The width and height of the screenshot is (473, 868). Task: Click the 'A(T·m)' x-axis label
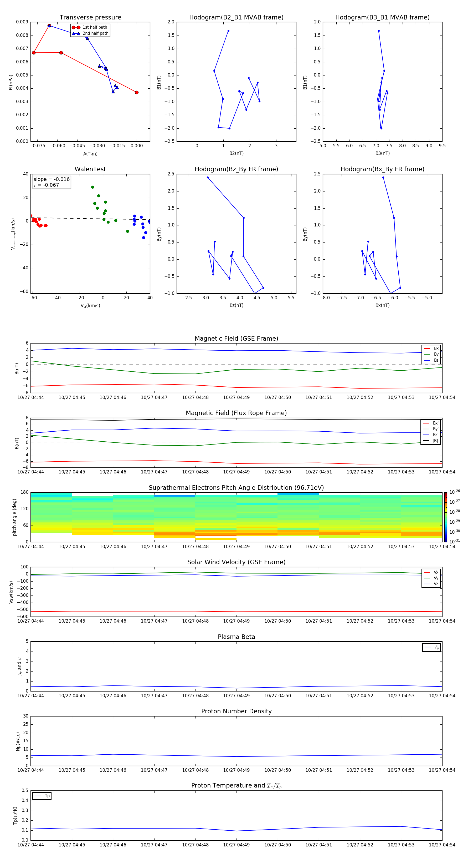click(90, 154)
